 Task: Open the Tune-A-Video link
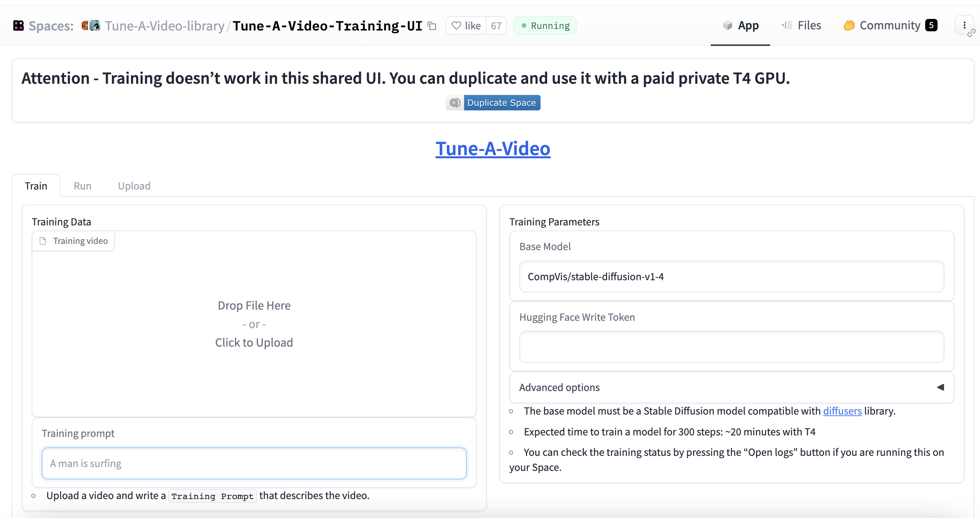(493, 149)
